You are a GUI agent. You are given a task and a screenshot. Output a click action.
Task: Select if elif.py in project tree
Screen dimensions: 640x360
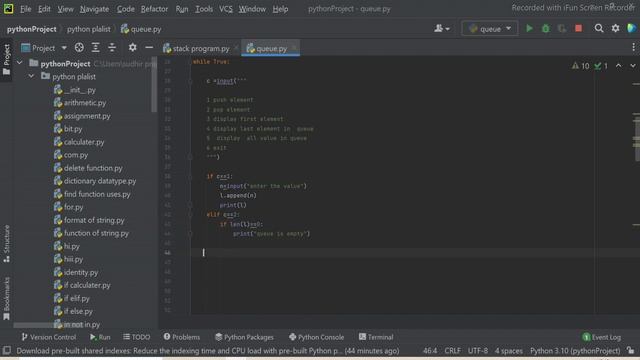click(76, 298)
